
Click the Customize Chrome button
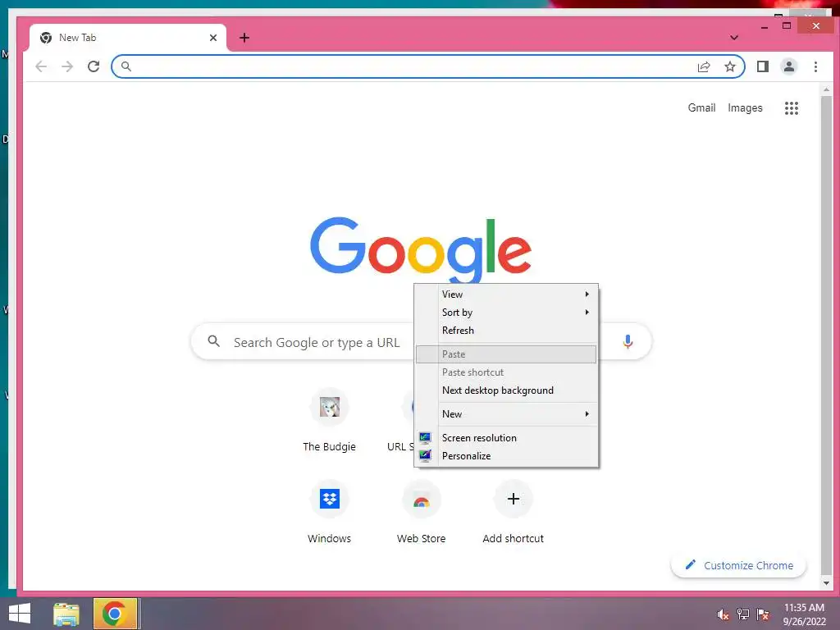point(738,565)
